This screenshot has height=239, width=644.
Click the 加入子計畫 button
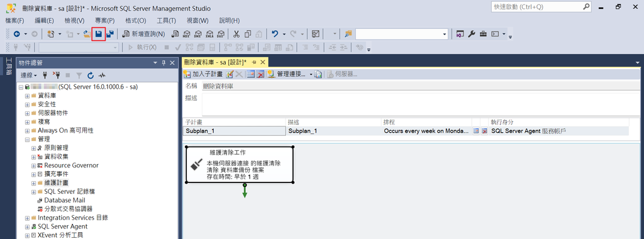(x=203, y=74)
